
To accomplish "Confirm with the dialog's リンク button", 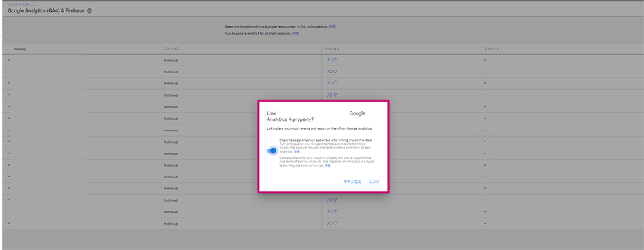I will tap(374, 181).
